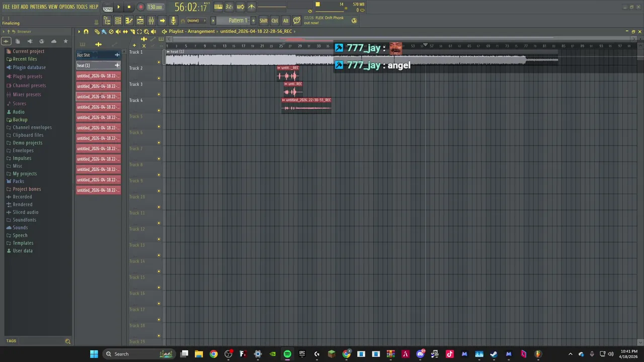The image size is (644, 362).
Task: Expand the Packs folder in browser
Action: (18, 181)
